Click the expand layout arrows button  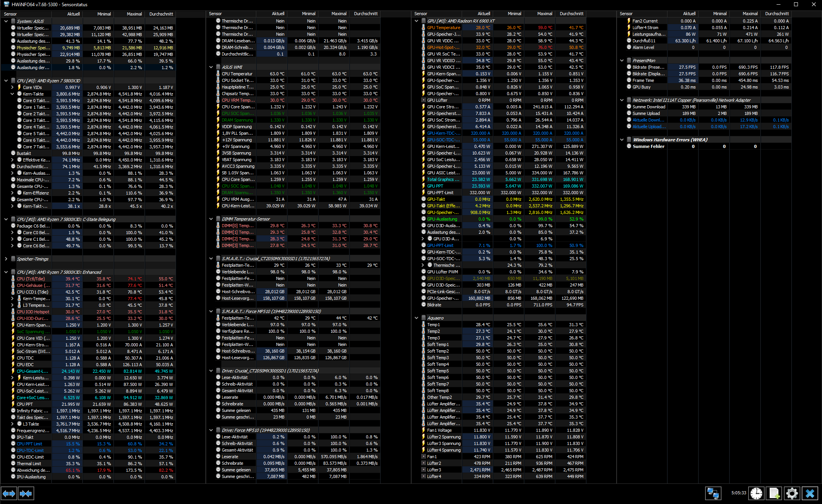pyautogui.click(x=9, y=494)
